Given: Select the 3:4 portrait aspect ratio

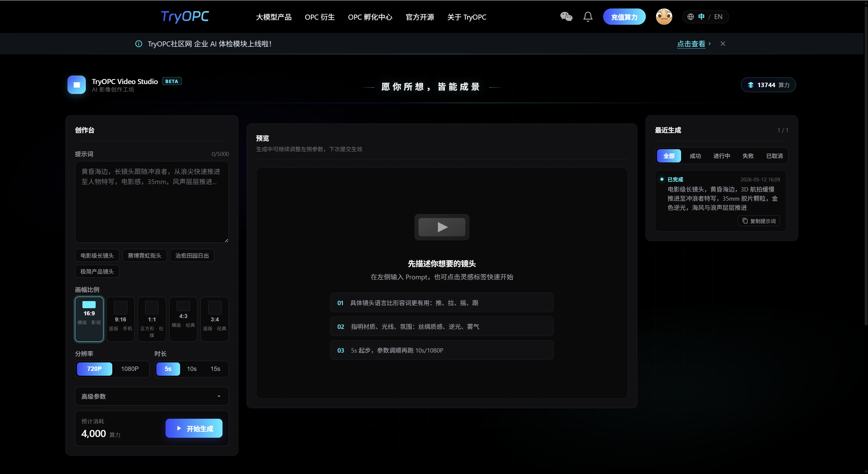Looking at the screenshot, I should click(x=214, y=319).
